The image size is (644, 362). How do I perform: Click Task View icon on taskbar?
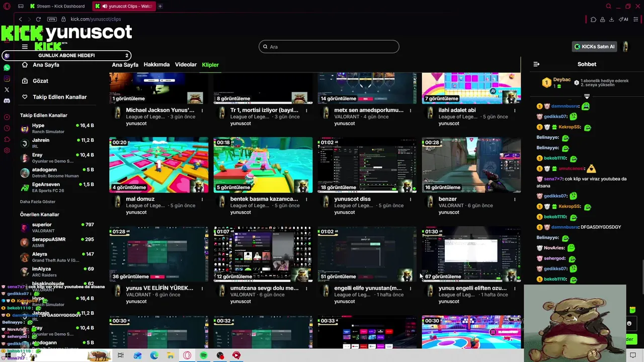(x=121, y=355)
